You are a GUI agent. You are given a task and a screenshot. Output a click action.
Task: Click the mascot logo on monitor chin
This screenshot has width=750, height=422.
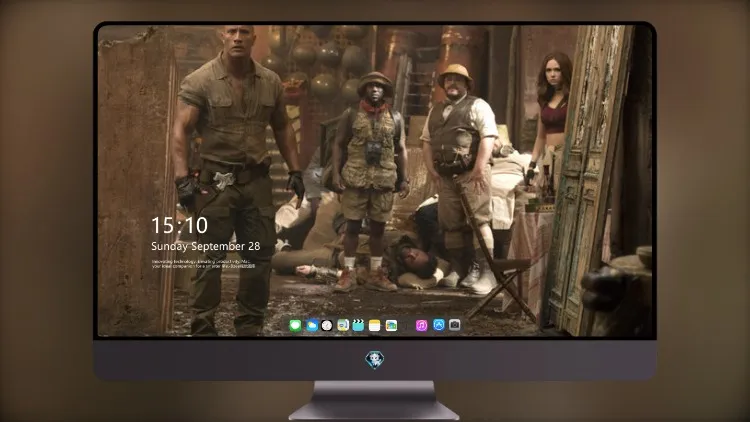click(375, 360)
